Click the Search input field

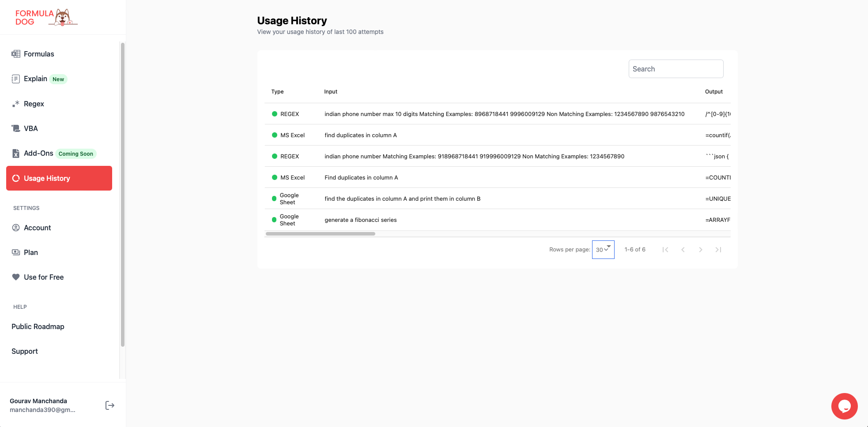pos(676,69)
